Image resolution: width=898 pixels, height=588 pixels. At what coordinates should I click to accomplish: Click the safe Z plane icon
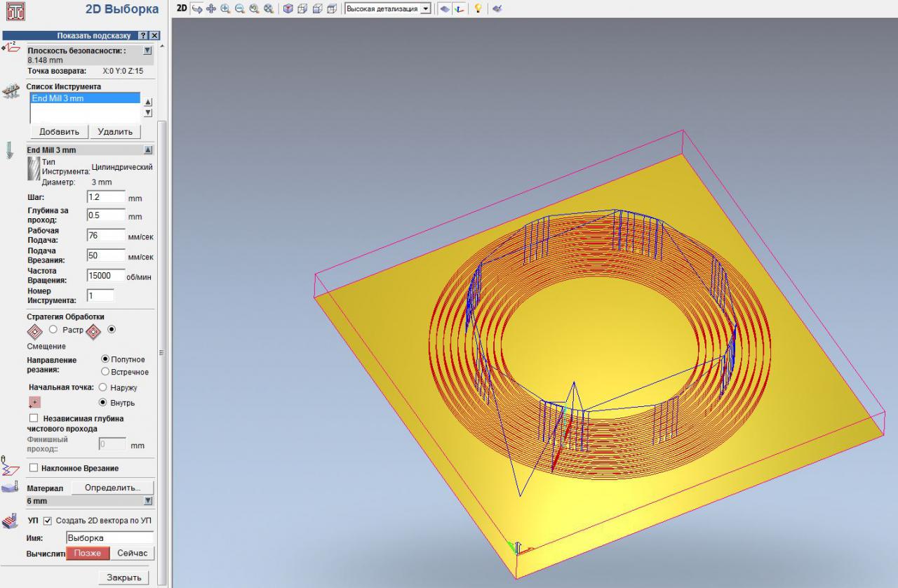(11, 48)
